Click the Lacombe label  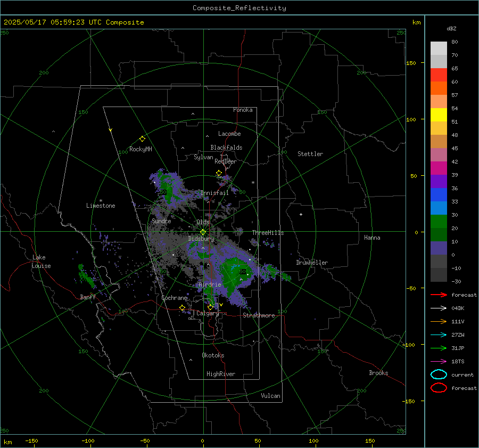pos(229,134)
